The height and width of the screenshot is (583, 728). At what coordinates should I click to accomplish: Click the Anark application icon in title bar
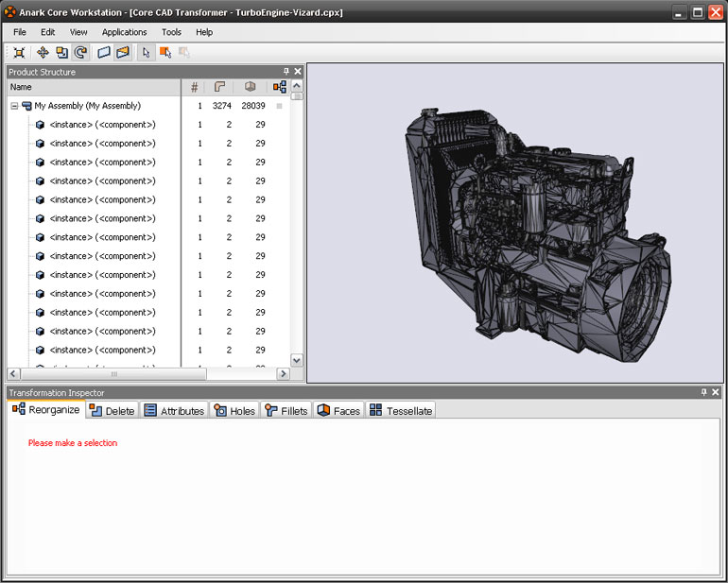(9, 11)
